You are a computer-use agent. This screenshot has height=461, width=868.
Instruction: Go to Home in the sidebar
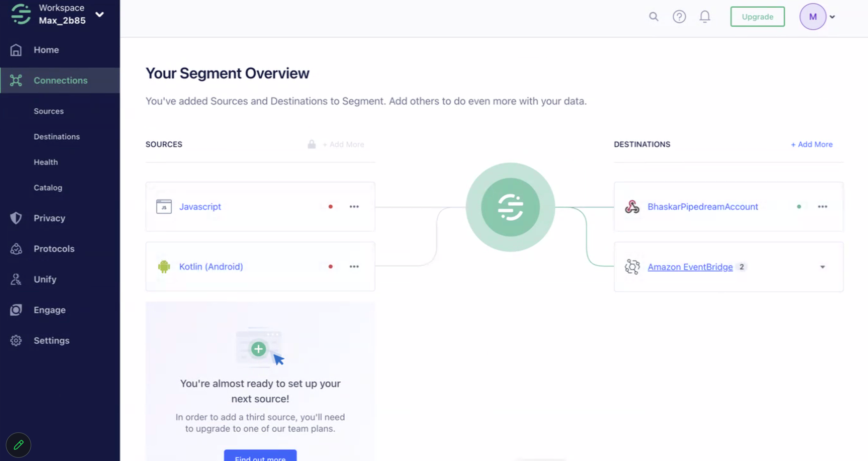tap(46, 50)
